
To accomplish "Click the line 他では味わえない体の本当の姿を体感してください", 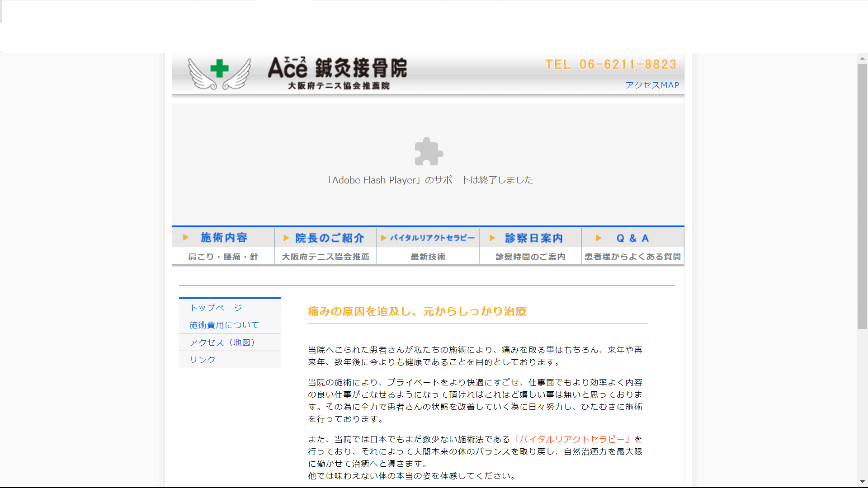I will 412,476.
